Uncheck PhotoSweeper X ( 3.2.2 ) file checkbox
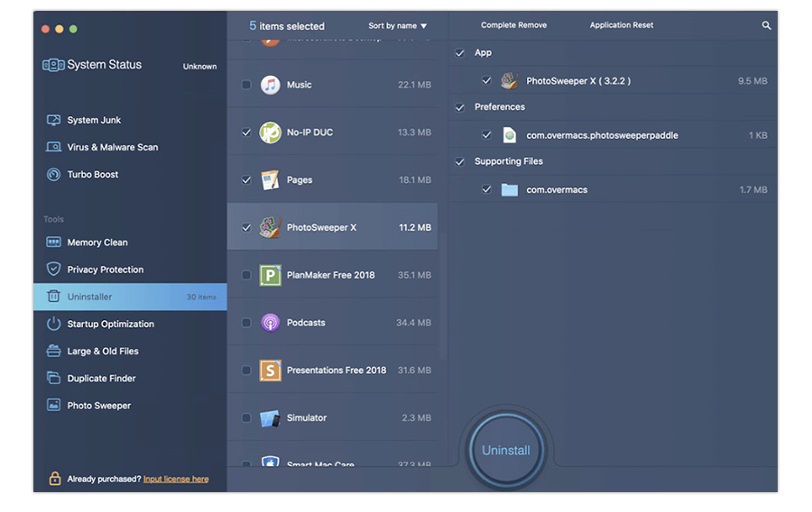The width and height of the screenshot is (812, 512). pos(486,81)
